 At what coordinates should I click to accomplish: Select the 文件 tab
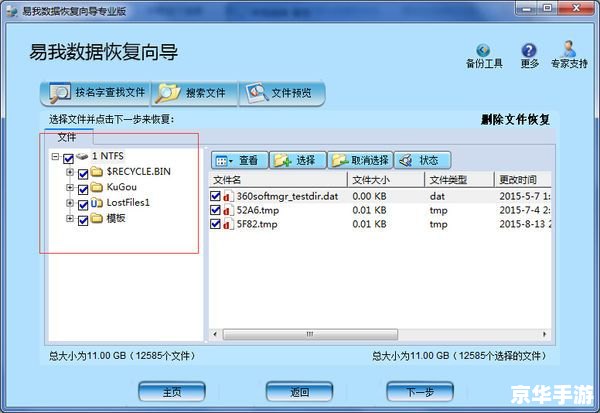tap(67, 137)
